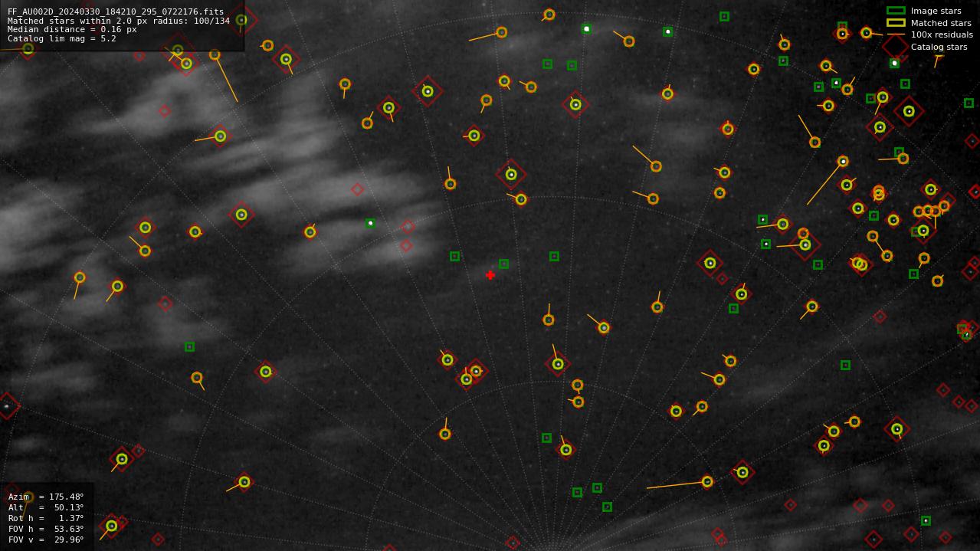
Task: Select the '100x residuals' legend label
Action: 942,34
